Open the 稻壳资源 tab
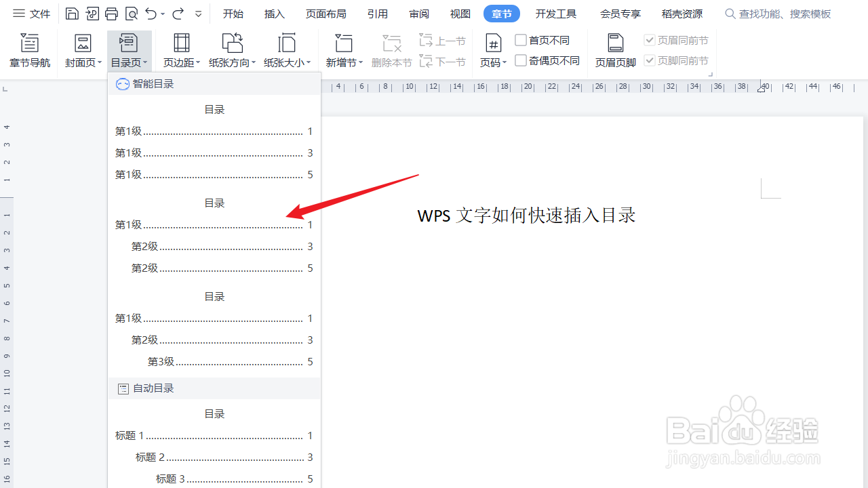 [682, 14]
